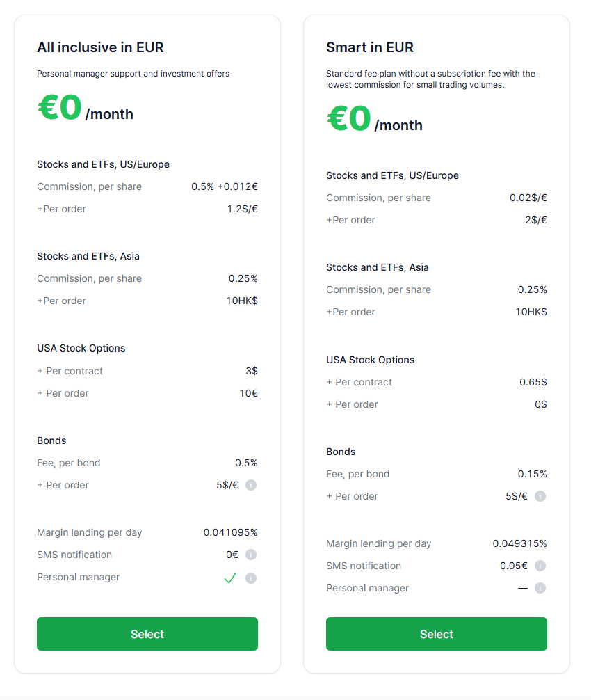Click info icon beside Smart plan Bonds per order
The width and height of the screenshot is (591, 700).
[x=540, y=496]
